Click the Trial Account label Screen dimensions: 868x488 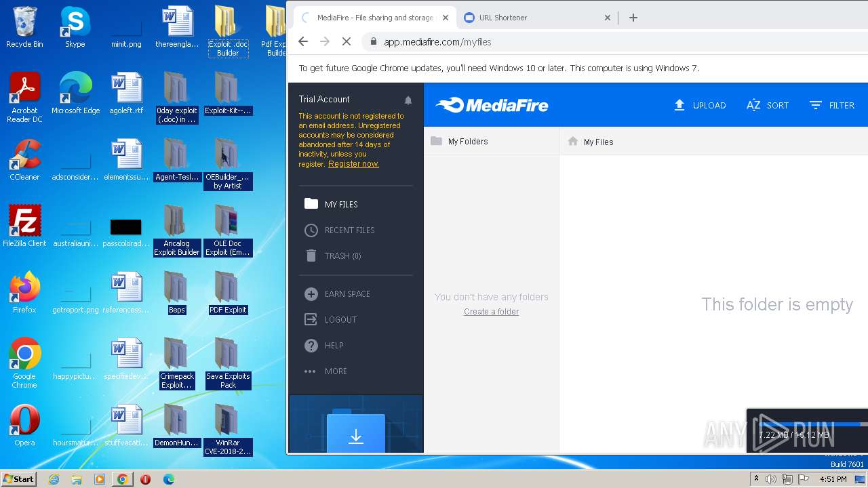tap(324, 99)
